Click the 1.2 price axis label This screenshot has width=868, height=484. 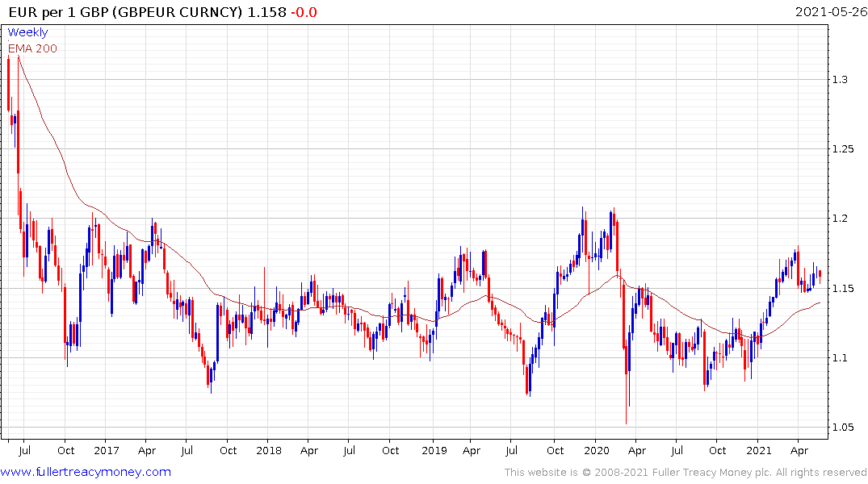click(x=840, y=219)
